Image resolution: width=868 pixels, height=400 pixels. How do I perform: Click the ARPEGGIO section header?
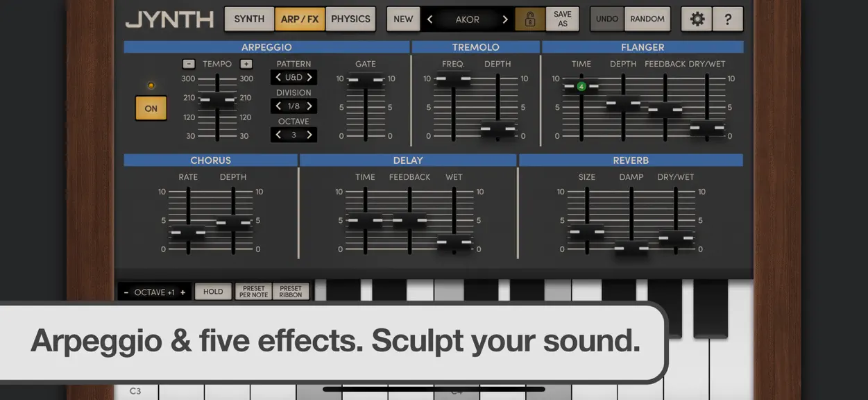(x=266, y=47)
